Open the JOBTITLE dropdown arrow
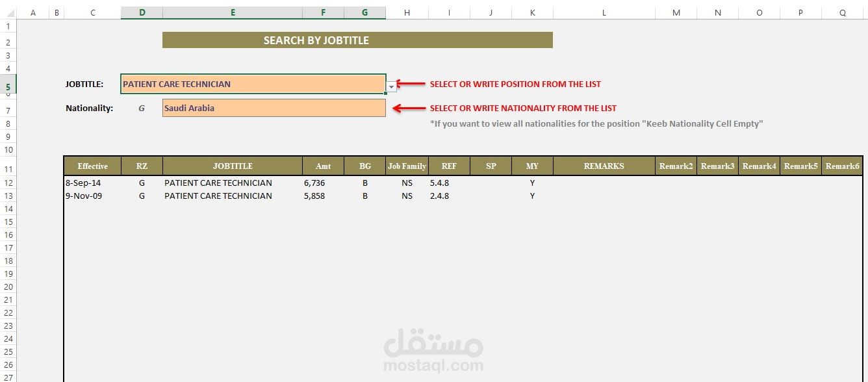868x382 pixels. (x=391, y=86)
